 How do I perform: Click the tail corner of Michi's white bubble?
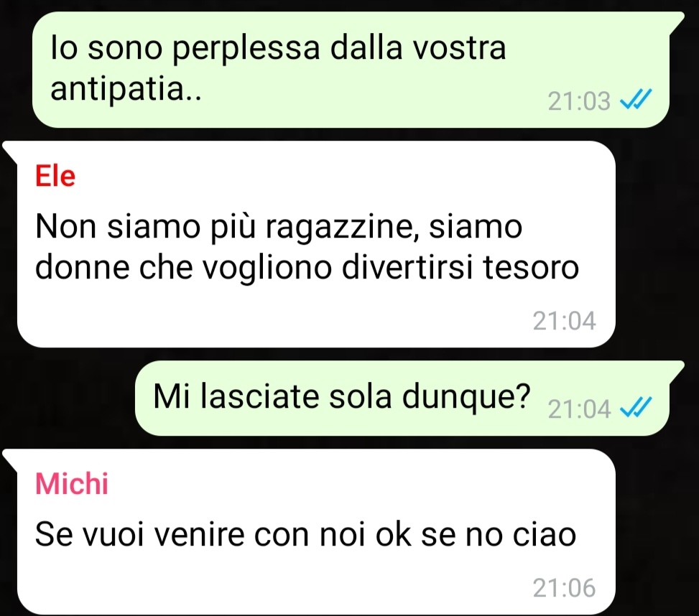[x=10, y=457]
